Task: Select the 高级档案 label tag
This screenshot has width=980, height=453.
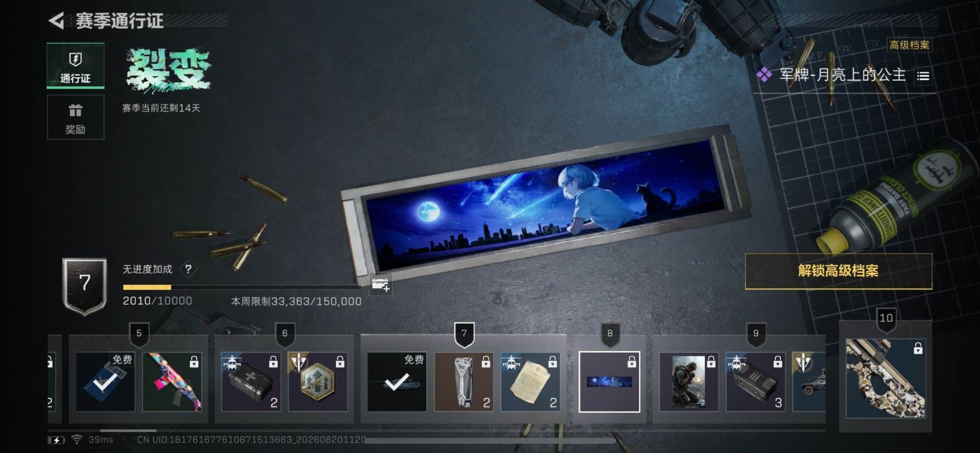Action: point(909,45)
